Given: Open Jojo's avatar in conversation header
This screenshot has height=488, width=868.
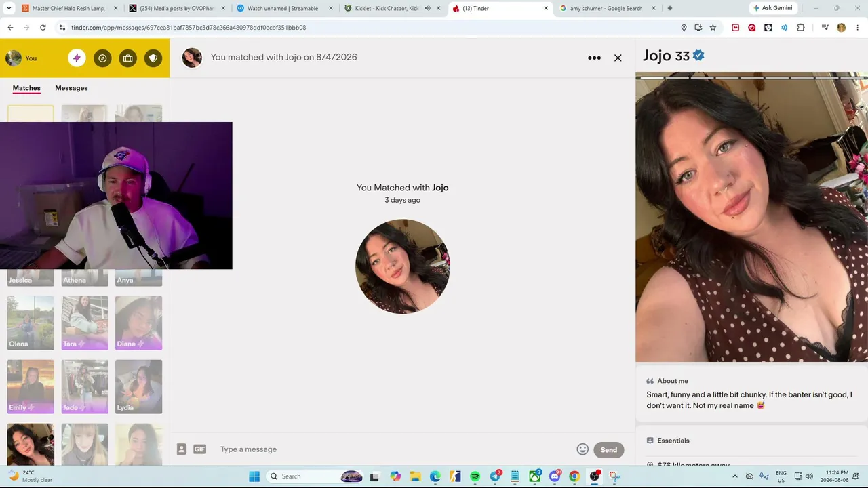Looking at the screenshot, I should tap(192, 58).
